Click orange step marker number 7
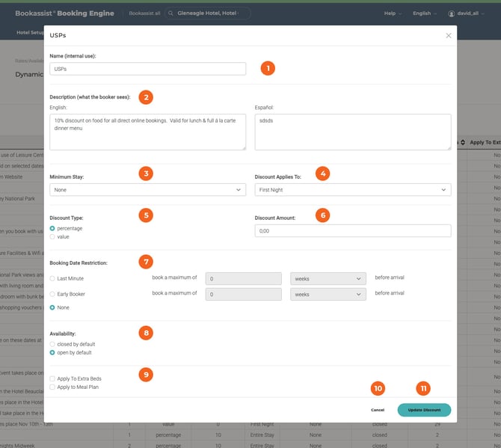501x448 pixels. coord(147,262)
